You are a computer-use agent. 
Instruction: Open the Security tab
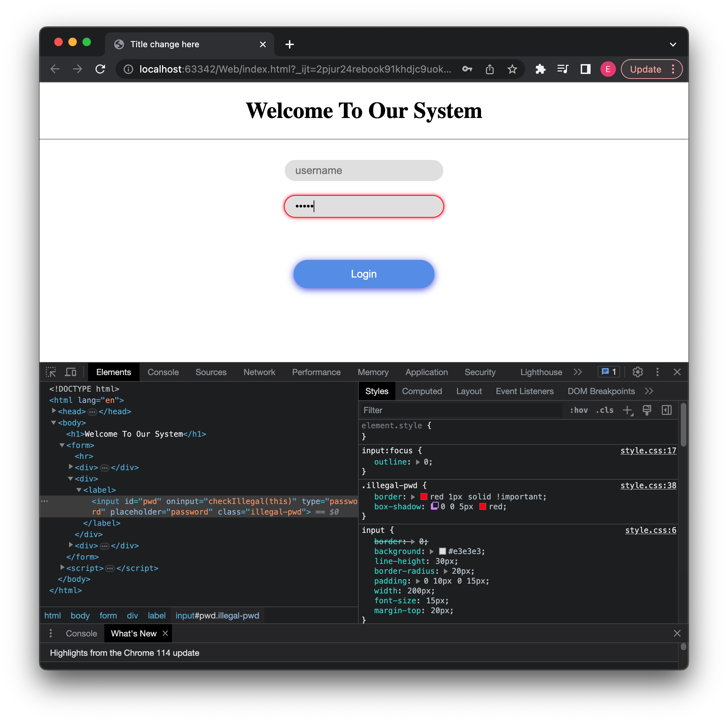(x=480, y=372)
